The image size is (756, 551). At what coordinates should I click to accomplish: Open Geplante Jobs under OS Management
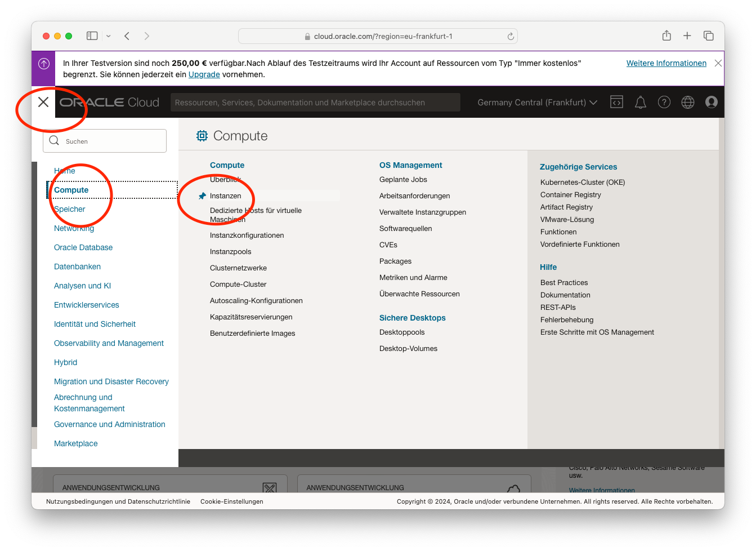click(x=403, y=180)
